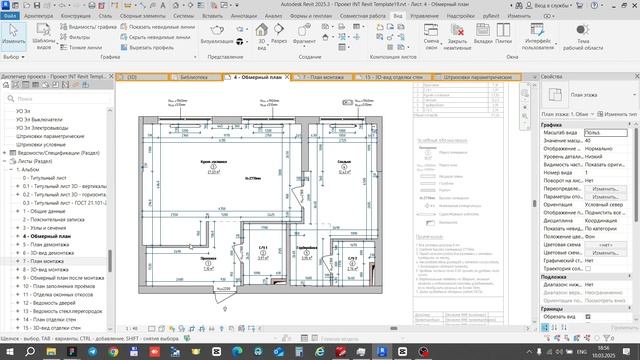Image resolution: width=640 pixels, height=360 pixels.
Task: Open Telegram from the taskbar
Action: coord(93,351)
